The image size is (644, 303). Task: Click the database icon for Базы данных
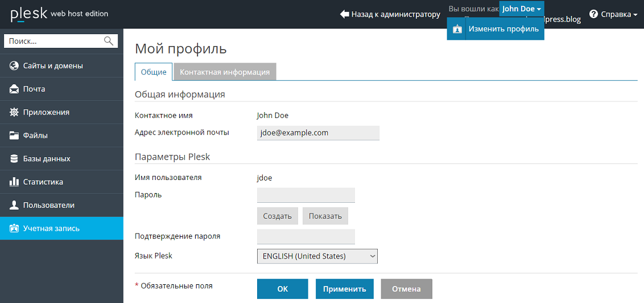point(14,159)
